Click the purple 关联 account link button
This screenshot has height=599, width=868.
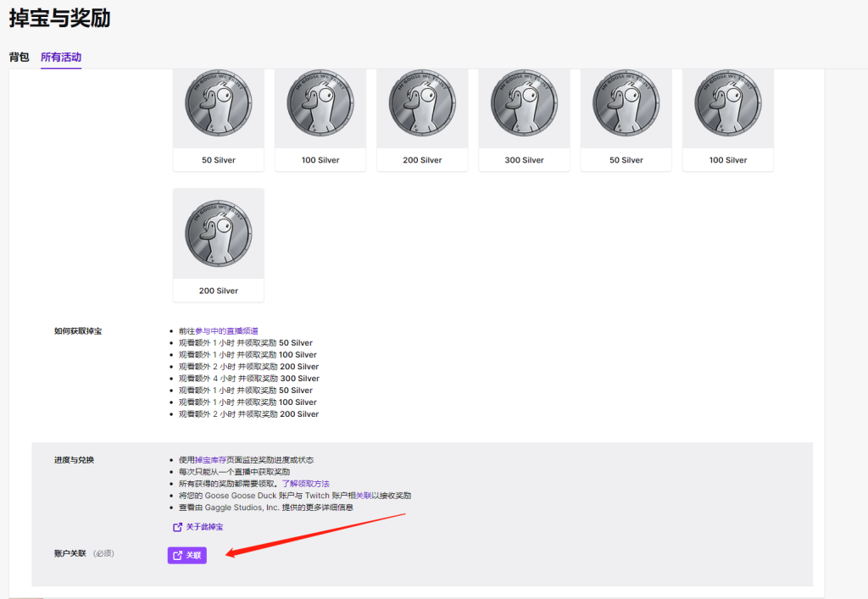[x=187, y=555]
